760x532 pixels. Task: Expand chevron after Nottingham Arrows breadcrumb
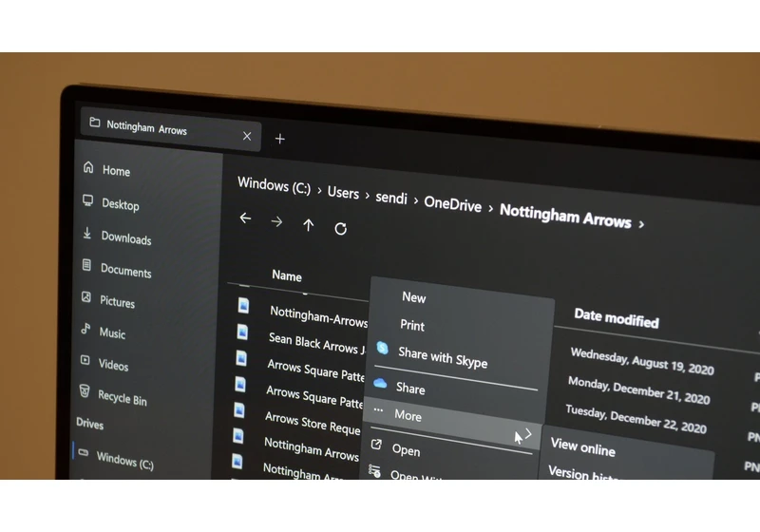641,224
